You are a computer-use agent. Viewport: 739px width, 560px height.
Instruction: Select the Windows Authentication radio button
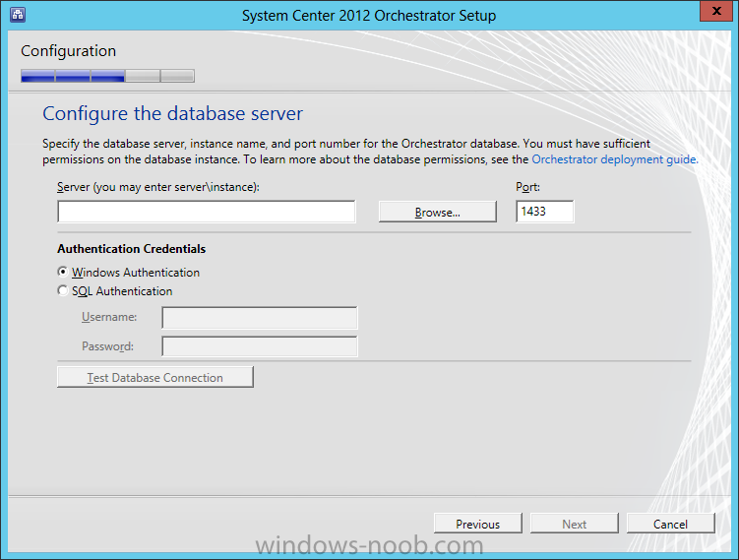tap(64, 273)
